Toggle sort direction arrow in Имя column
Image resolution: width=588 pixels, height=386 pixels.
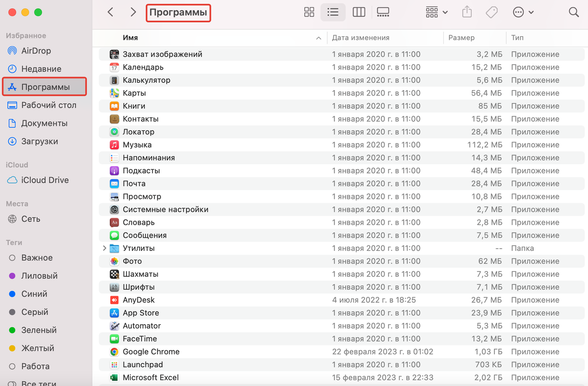point(318,38)
